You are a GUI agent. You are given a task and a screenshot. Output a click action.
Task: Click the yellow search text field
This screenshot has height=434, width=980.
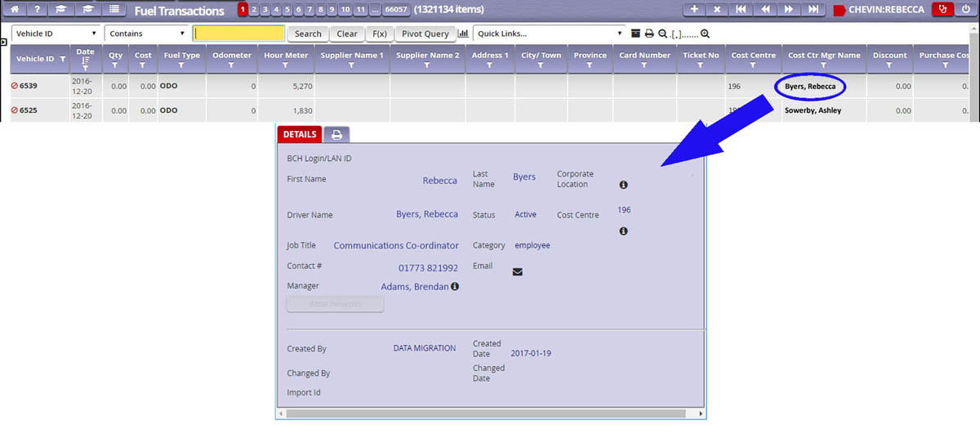tap(239, 34)
